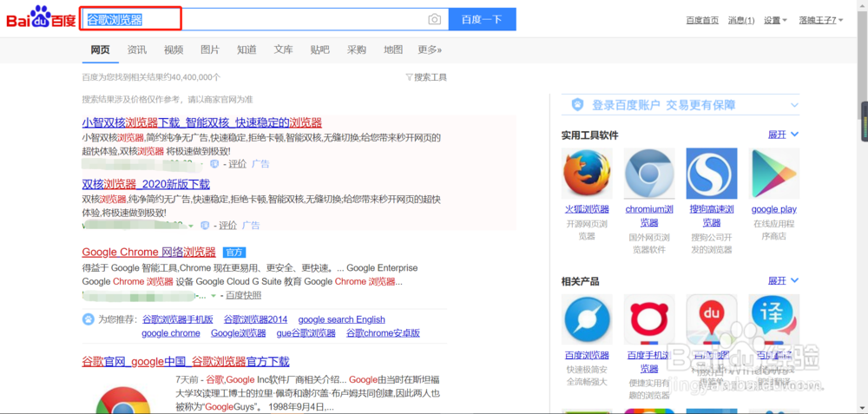Open the 更多» categories menu
This screenshot has width=868, height=414.
click(x=430, y=49)
